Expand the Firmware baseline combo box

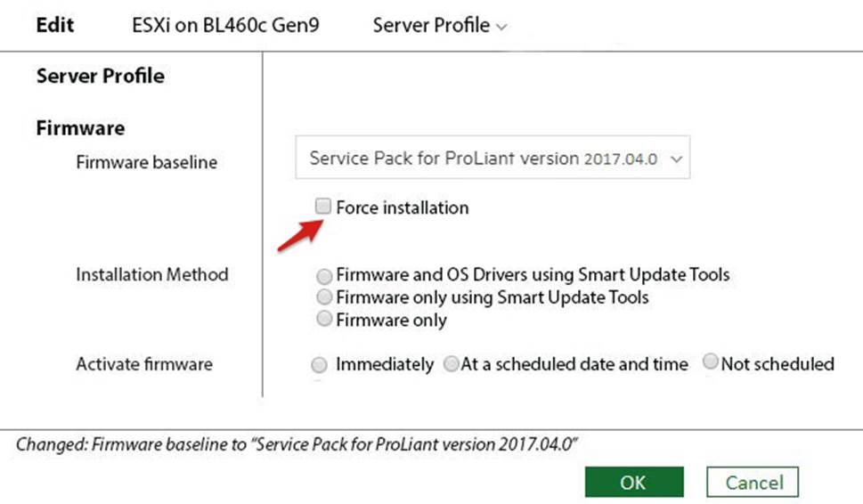click(x=493, y=159)
